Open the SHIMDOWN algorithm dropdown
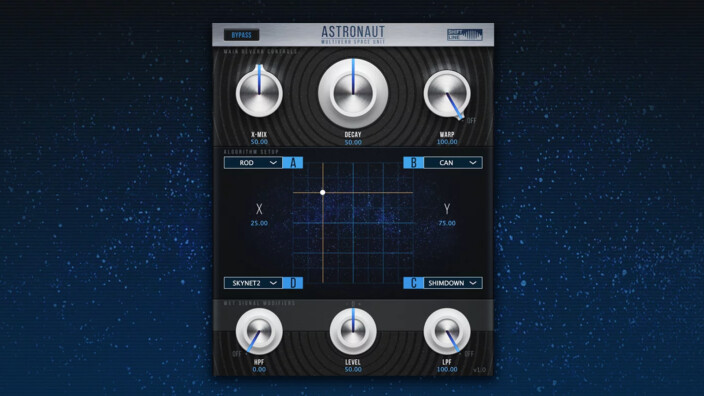 [453, 283]
